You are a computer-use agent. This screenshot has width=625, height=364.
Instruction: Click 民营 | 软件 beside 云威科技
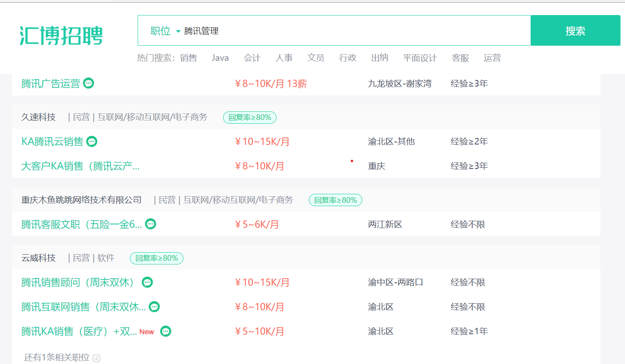(94, 258)
